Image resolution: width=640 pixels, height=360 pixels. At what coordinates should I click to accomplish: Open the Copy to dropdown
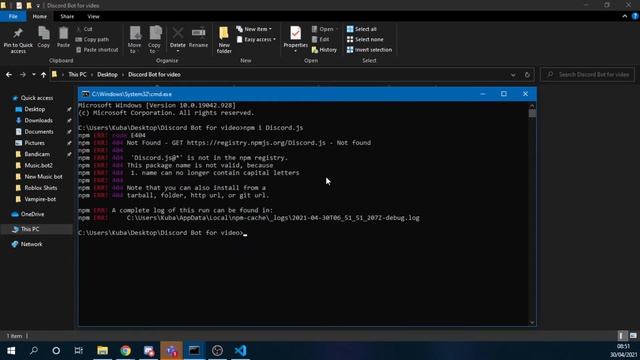pyautogui.click(x=154, y=40)
